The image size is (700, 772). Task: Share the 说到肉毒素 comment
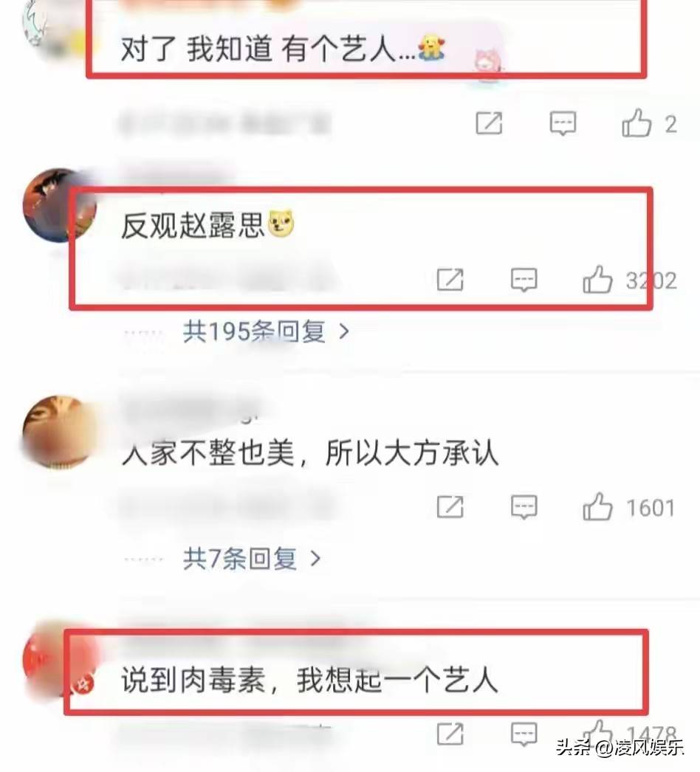(x=450, y=734)
